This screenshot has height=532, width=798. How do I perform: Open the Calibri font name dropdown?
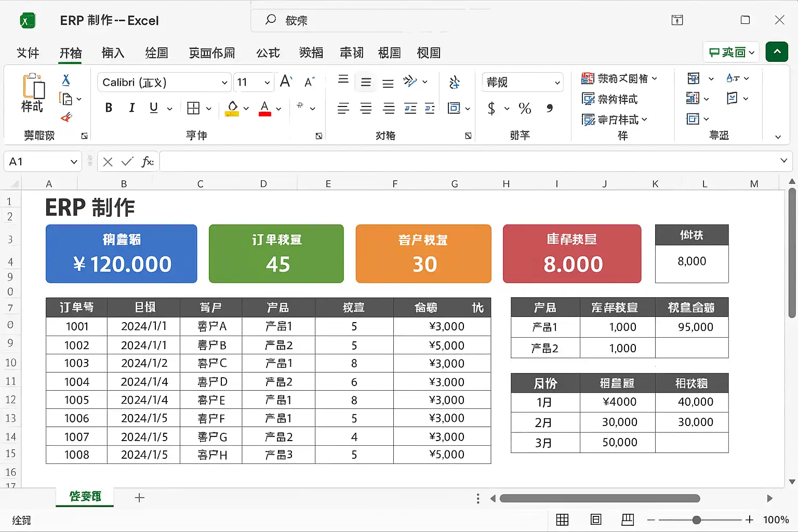[224, 83]
